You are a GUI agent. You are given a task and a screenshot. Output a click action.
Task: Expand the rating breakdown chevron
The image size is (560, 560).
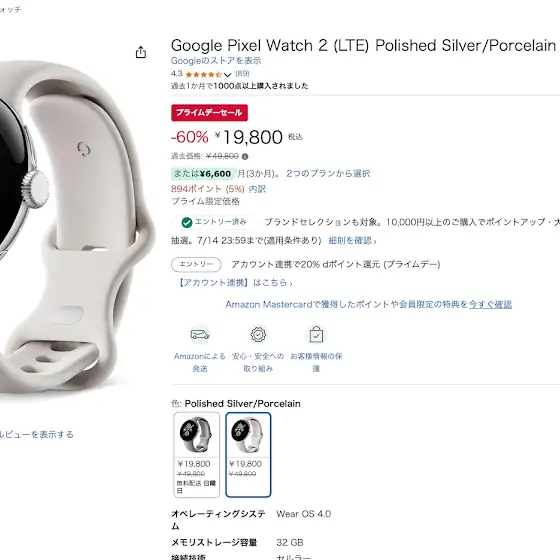(x=228, y=75)
